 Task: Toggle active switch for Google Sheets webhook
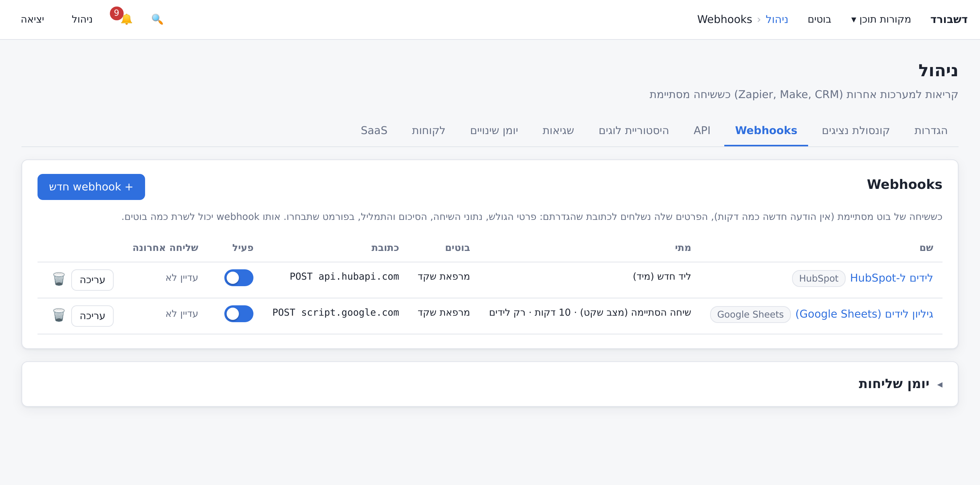click(239, 314)
